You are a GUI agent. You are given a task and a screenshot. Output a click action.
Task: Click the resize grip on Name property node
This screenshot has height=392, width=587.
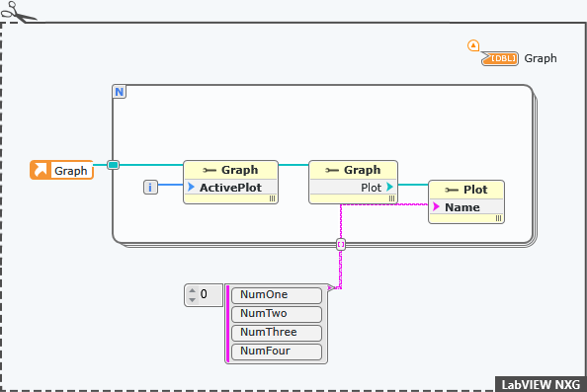tap(498, 218)
